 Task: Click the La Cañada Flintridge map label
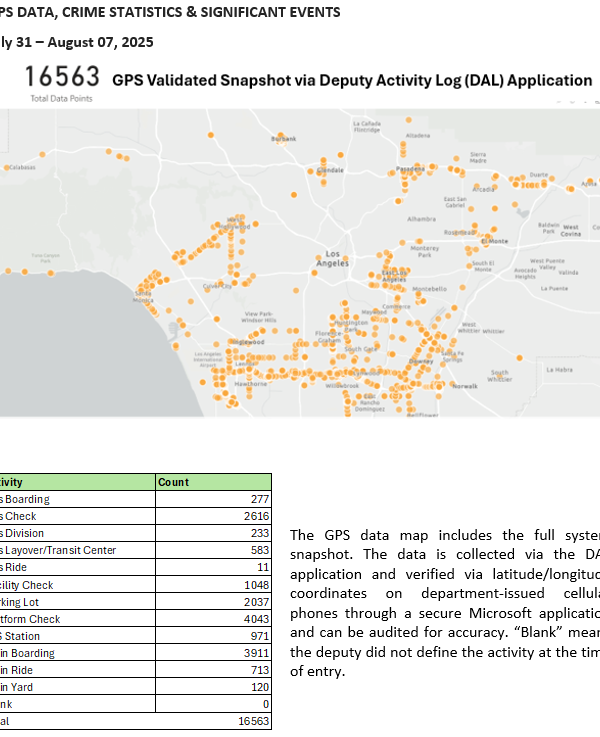(366, 127)
